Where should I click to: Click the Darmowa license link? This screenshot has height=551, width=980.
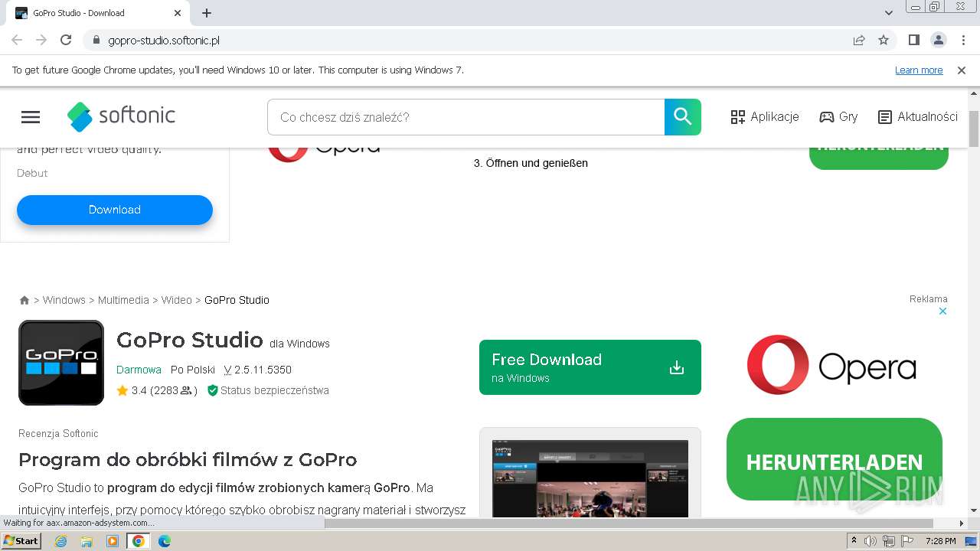(139, 370)
